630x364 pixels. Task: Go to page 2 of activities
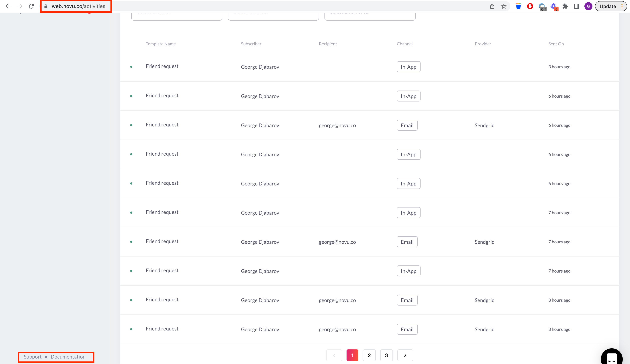click(369, 355)
